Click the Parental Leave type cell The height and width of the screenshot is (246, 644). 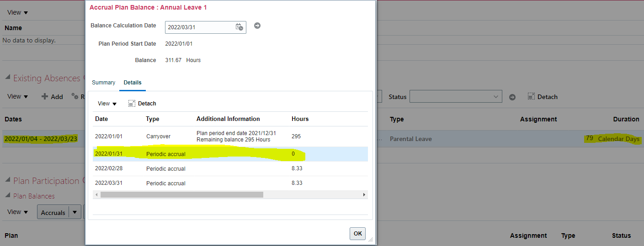(x=411, y=139)
